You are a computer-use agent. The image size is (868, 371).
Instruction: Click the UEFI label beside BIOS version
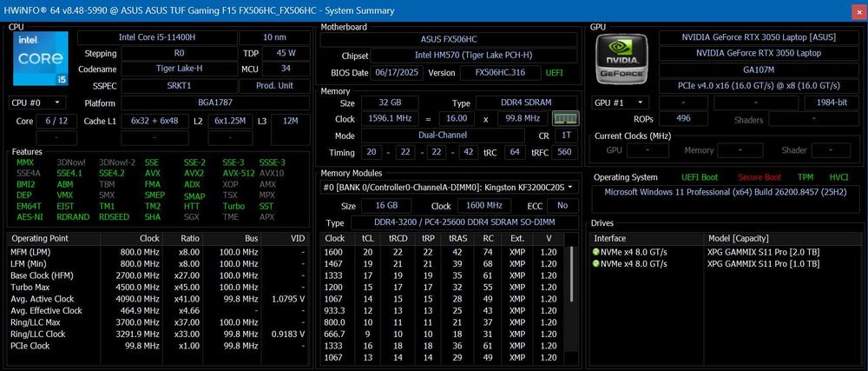[x=556, y=72]
